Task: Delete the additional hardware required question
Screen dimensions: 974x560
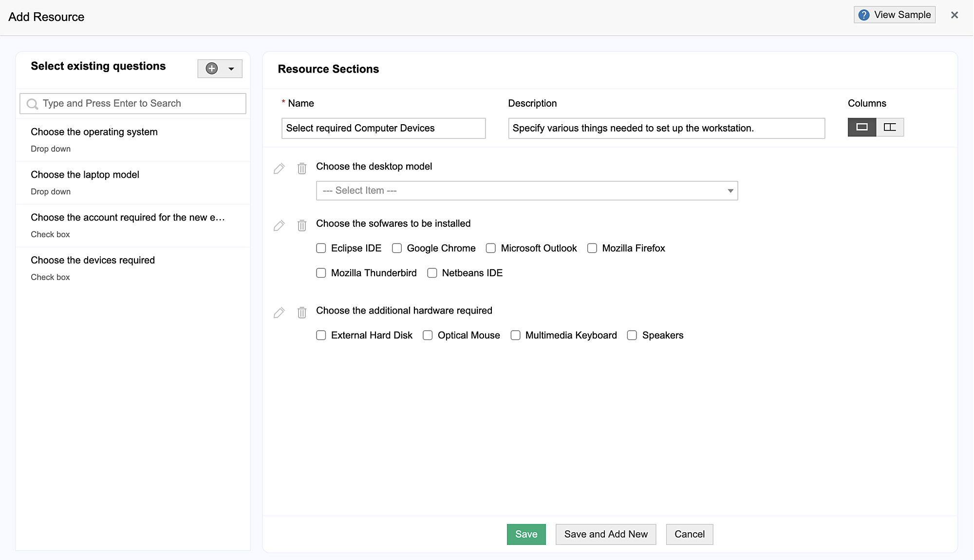Action: 302,313
